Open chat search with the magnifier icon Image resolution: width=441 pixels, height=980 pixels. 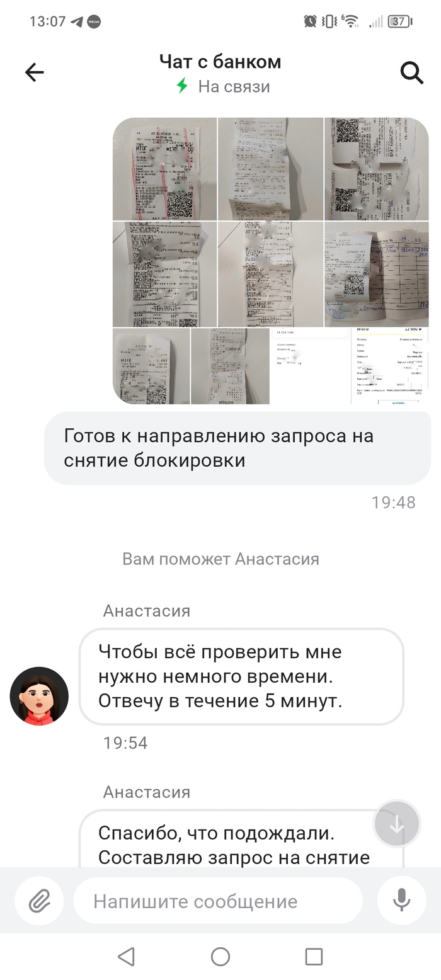coord(411,72)
